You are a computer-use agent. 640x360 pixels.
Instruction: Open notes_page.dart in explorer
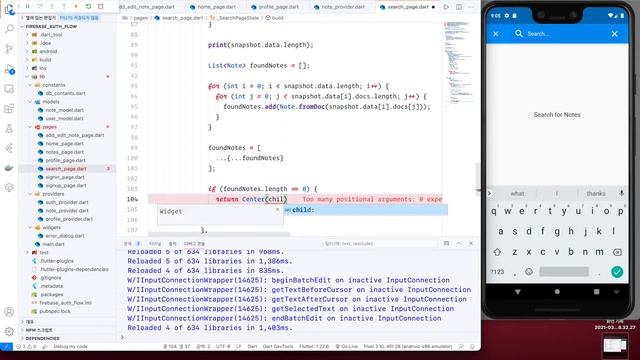click(x=64, y=152)
